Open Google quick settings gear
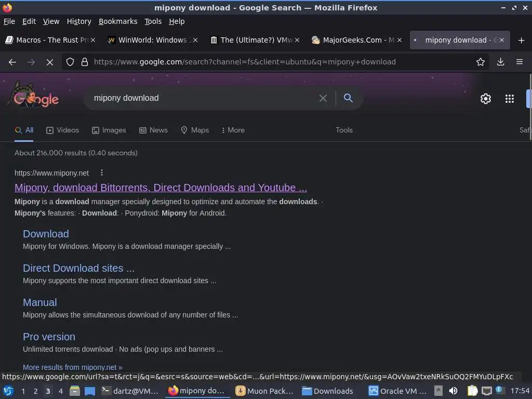Viewport: 532px width, 399px height. pos(486,98)
